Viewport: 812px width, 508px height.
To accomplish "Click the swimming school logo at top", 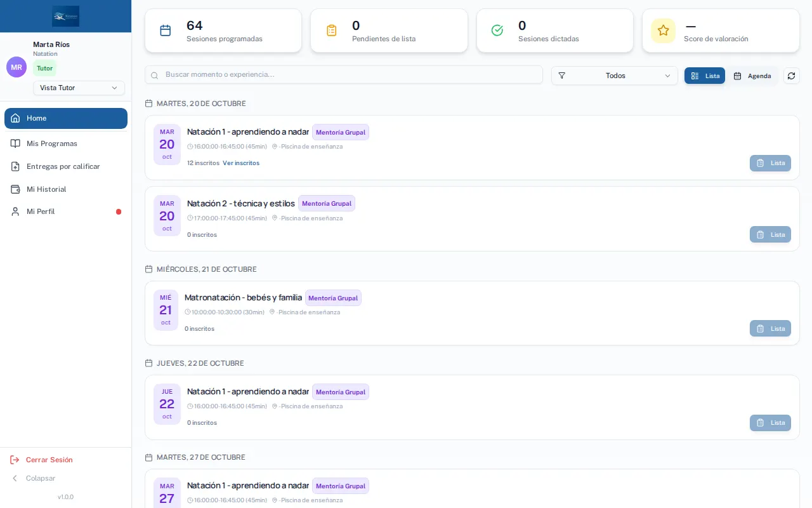I will pos(65,16).
